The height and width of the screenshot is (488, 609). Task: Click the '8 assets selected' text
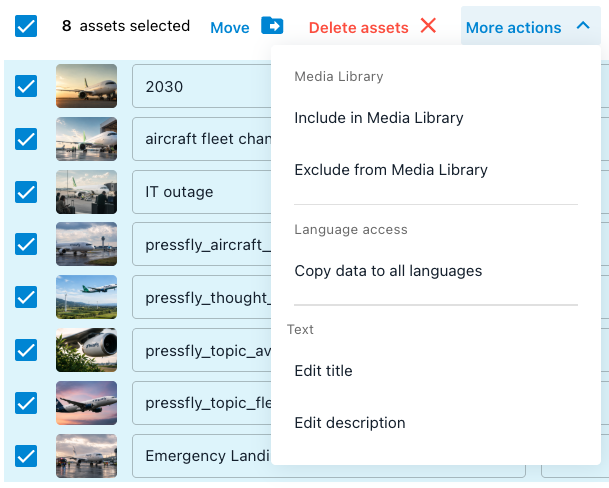(126, 26)
